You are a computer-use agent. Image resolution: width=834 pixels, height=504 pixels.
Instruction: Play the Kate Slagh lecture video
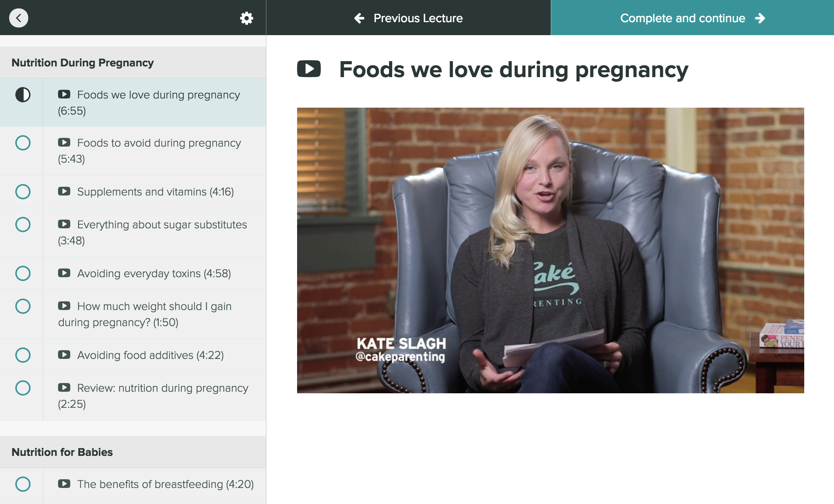point(550,250)
